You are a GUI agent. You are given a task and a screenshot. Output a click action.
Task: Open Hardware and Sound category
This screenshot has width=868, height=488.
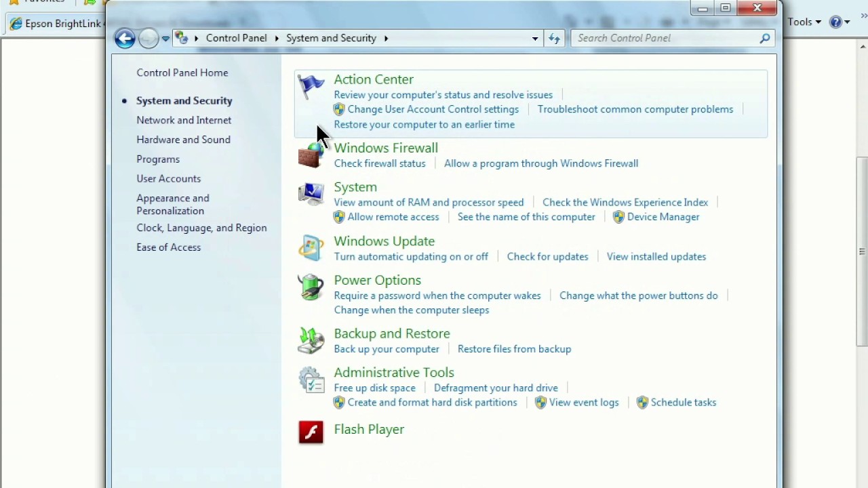[183, 140]
